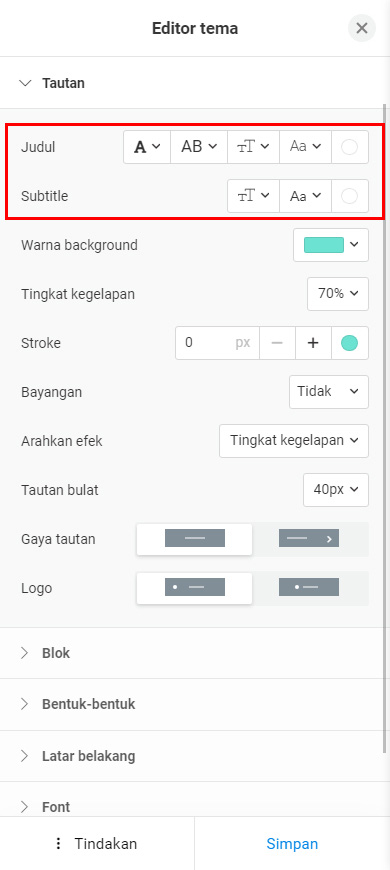This screenshot has width=390, height=870.
Task: Click the Stroke width input field
Action: (217, 343)
